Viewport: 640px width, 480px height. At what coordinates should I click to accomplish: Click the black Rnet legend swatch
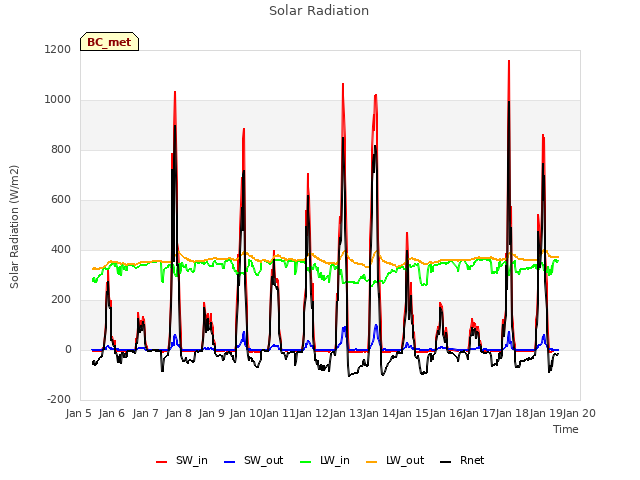click(445, 462)
